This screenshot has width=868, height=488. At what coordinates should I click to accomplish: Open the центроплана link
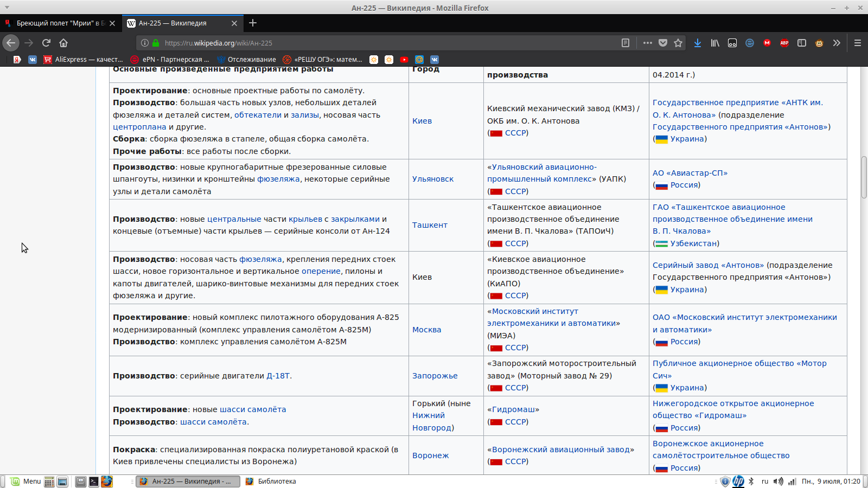point(139,127)
